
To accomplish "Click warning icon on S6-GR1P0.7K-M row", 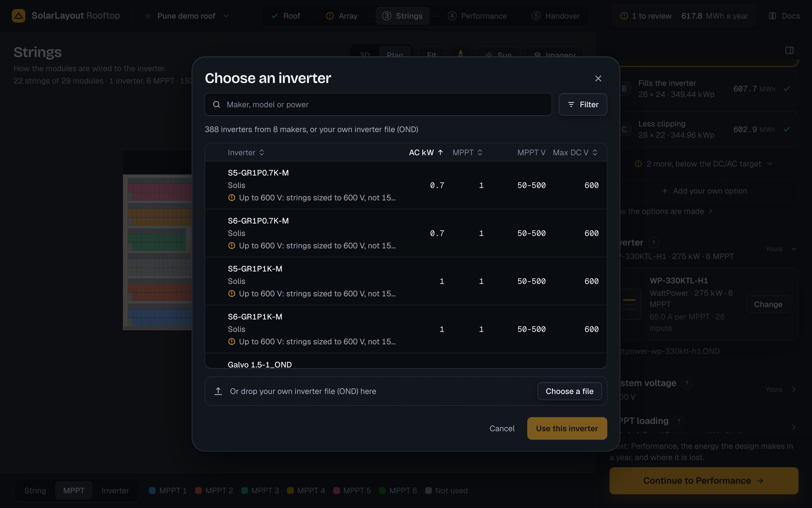I will [x=231, y=246].
